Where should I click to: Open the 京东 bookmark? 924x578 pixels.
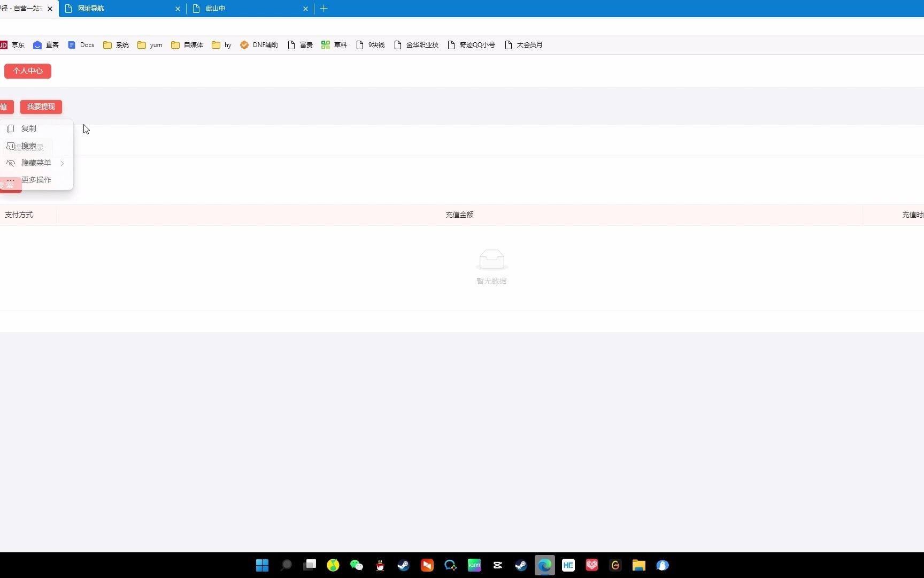tap(12, 45)
